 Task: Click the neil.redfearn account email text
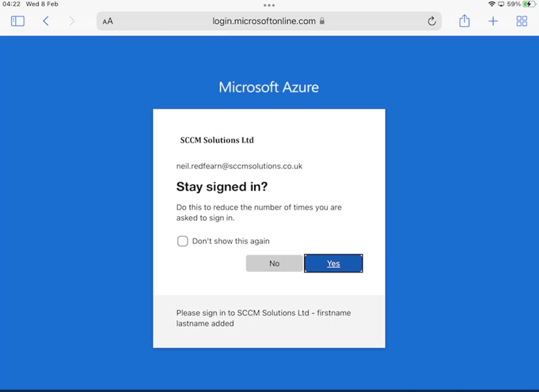(x=239, y=166)
